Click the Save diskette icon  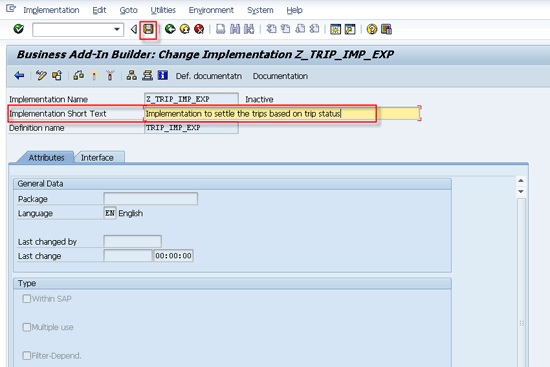(148, 29)
